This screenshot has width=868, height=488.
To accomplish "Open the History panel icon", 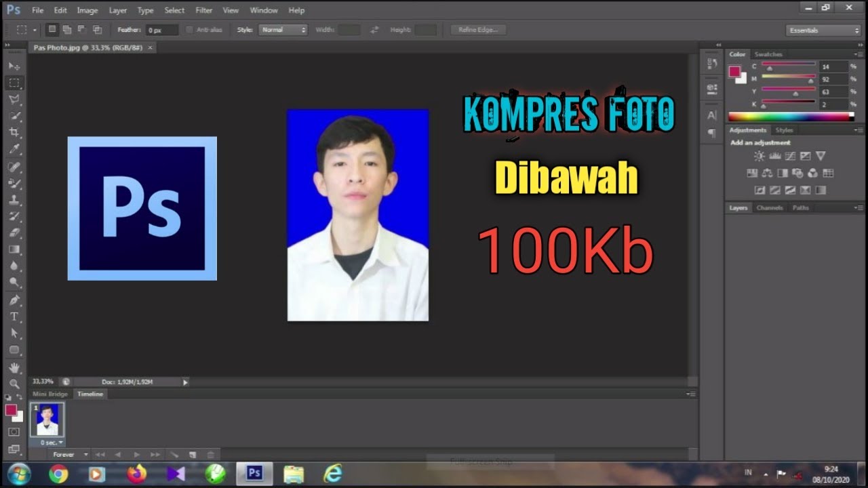I will [x=712, y=64].
